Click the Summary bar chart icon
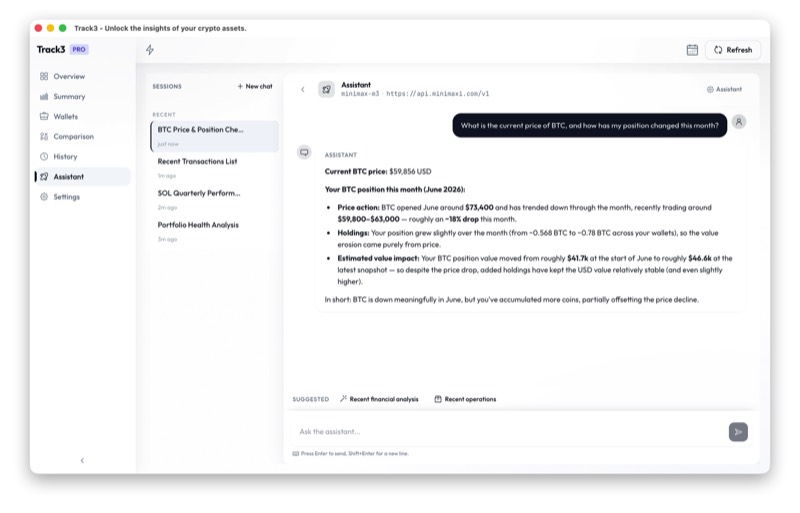This screenshot has height=513, width=800. click(44, 96)
